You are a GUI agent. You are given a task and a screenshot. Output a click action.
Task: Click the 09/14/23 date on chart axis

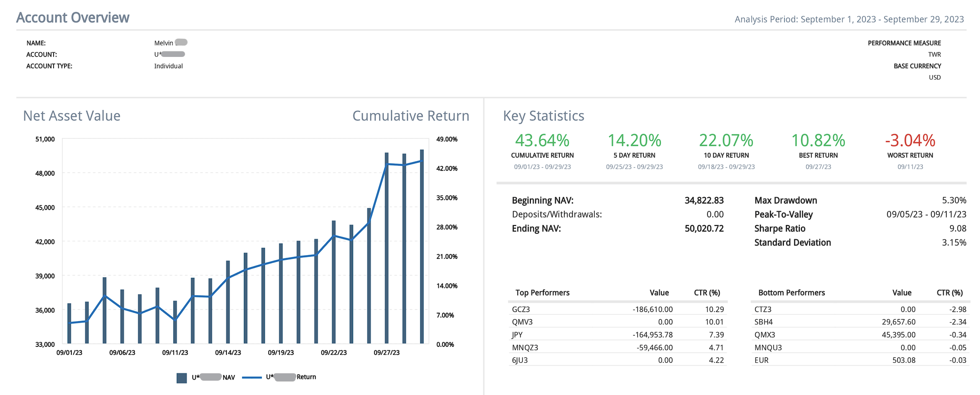(x=228, y=352)
